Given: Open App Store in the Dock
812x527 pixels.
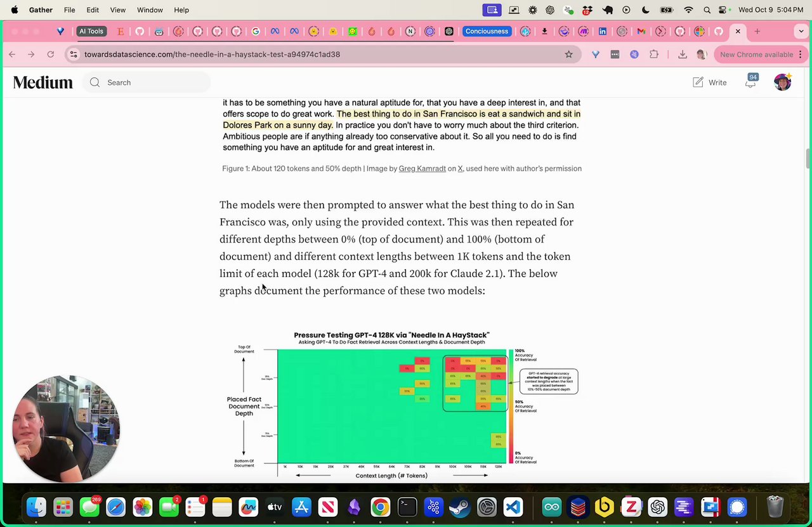Looking at the screenshot, I should coord(301,507).
